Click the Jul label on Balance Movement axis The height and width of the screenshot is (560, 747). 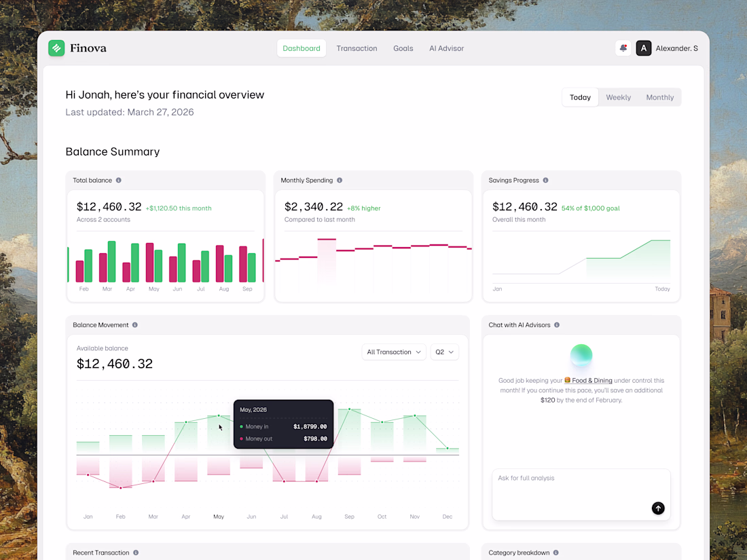[x=284, y=516]
